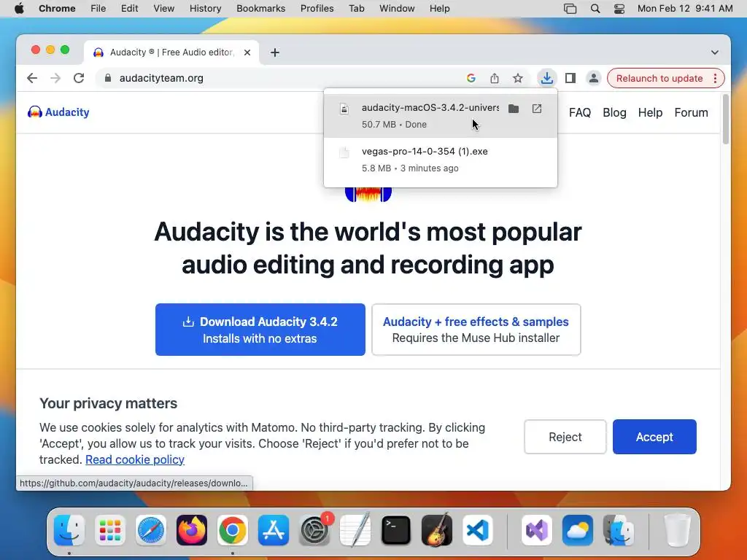The width and height of the screenshot is (747, 560).
Task: Open the Edit menu
Action: (130, 9)
